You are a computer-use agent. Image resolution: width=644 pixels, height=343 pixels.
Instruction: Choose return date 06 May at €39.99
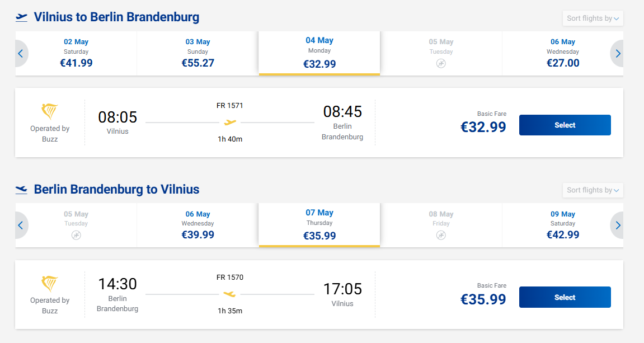coord(198,225)
